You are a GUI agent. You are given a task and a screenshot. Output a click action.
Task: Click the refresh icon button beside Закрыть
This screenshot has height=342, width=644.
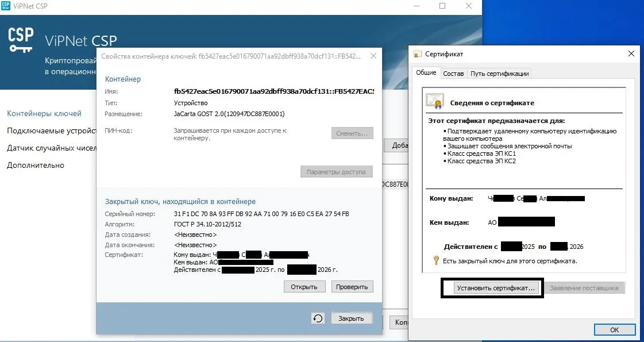click(x=318, y=318)
